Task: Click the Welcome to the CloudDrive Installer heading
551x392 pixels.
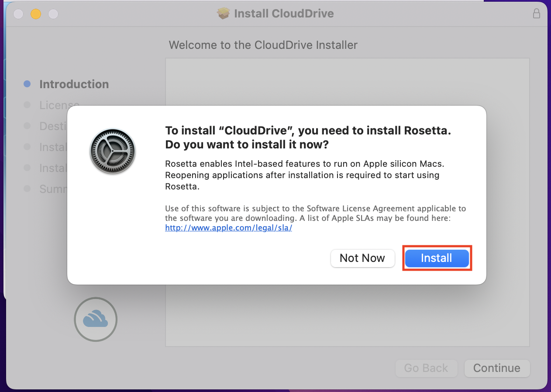Action: click(x=263, y=45)
